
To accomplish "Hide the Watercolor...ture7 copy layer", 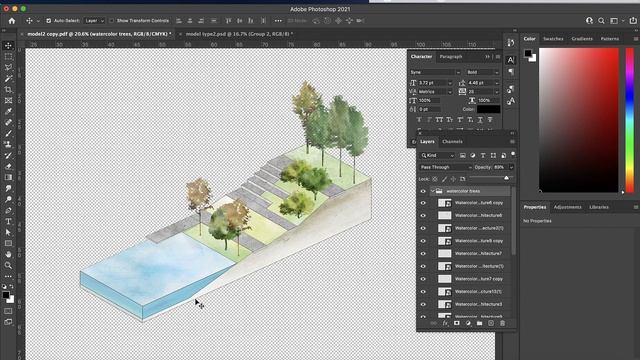I will 423,279.
